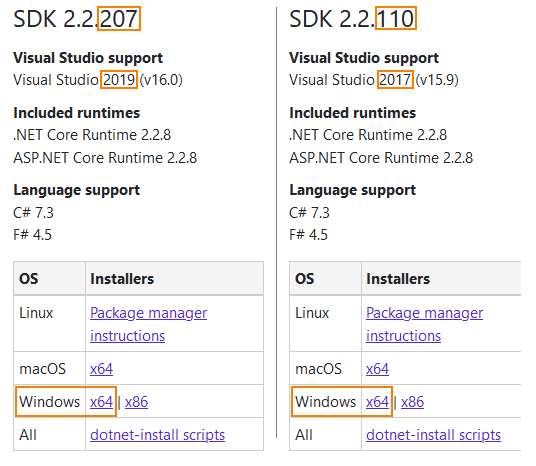Open dotnet-install scripts link under SDK 2.2.207
536x466 pixels.
pyautogui.click(x=158, y=435)
